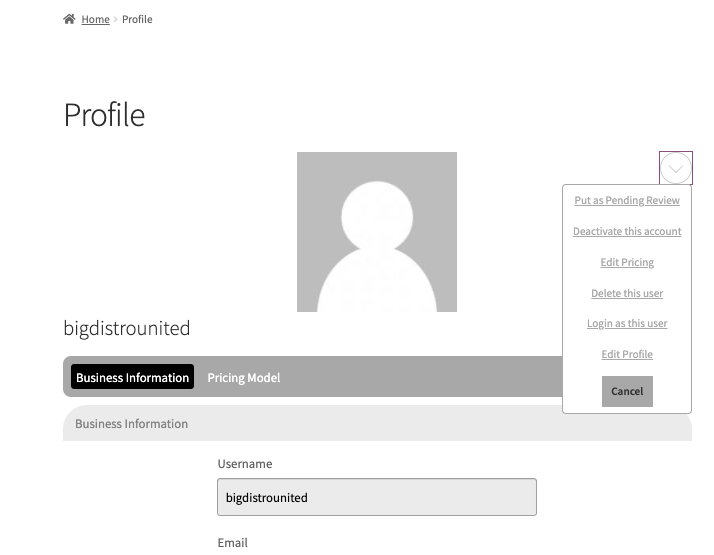This screenshot has width=714, height=555.
Task: Click the Username field label
Action: [x=245, y=463]
